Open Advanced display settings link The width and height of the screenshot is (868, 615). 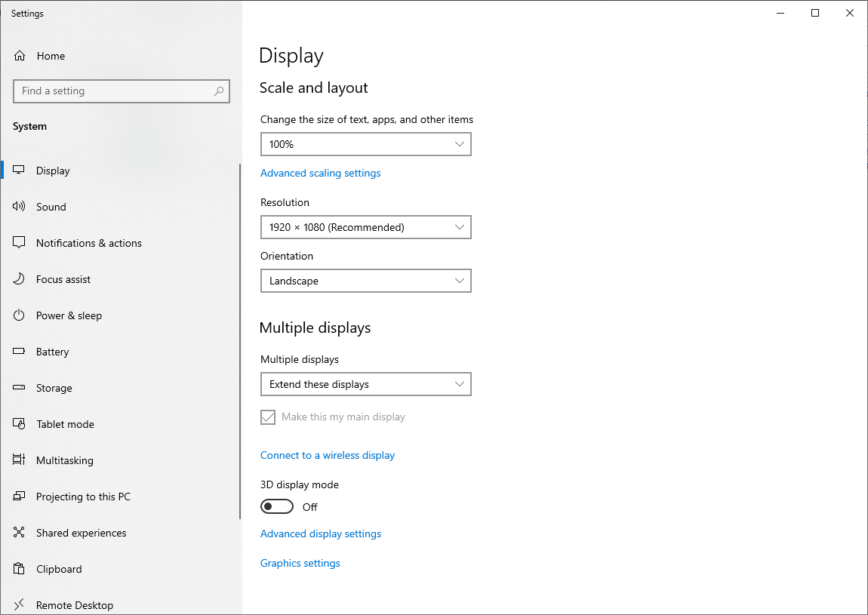(x=321, y=534)
